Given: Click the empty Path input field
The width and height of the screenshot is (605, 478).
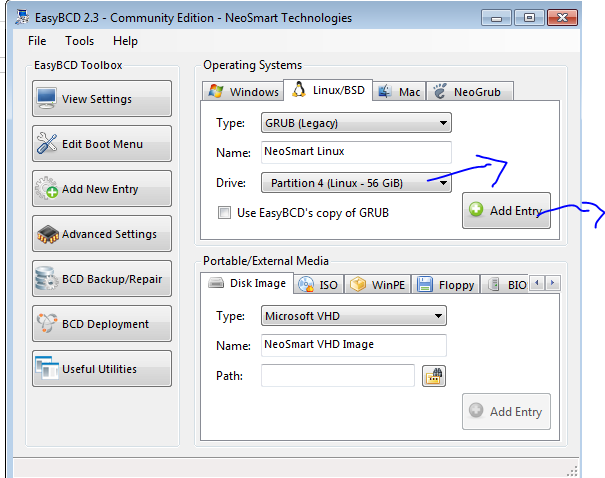Looking at the screenshot, I should coord(338,375).
